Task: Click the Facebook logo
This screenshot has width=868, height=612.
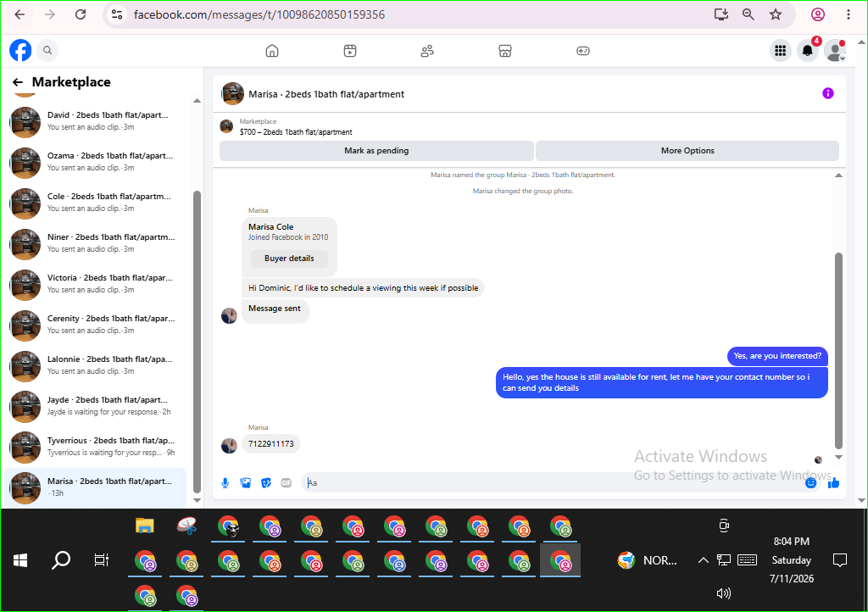Action: 20,50
